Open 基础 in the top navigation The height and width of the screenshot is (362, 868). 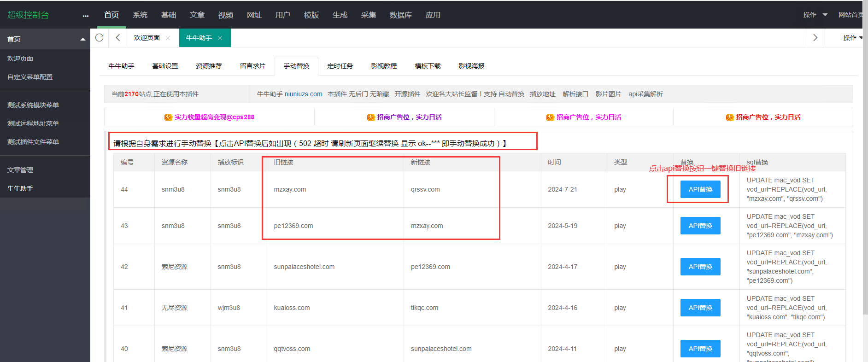169,15
